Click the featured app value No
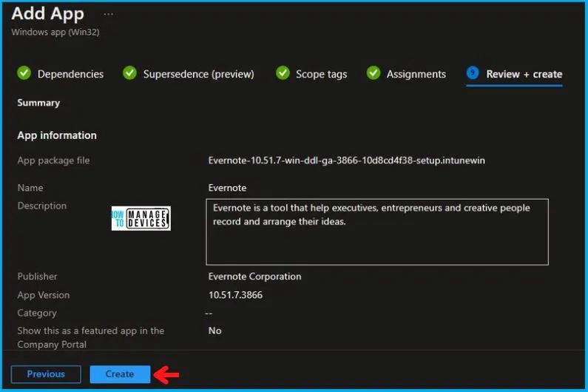The height and width of the screenshot is (392, 588). pos(215,331)
